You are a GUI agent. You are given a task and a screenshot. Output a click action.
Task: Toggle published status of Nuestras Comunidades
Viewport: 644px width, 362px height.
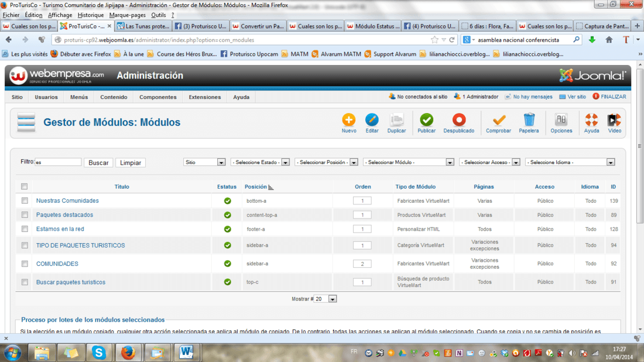(227, 201)
